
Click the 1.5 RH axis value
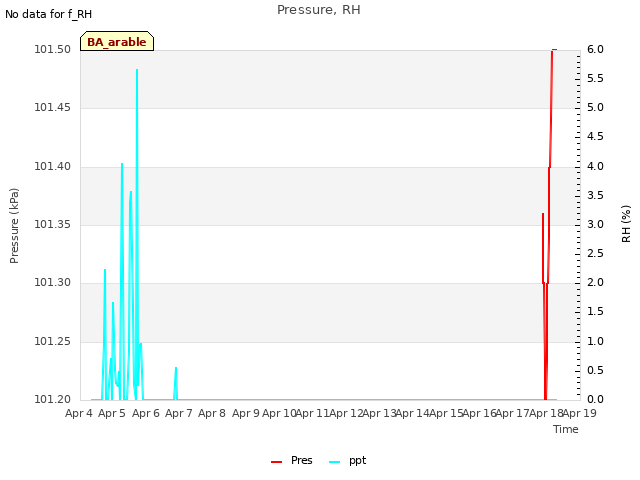(x=595, y=311)
